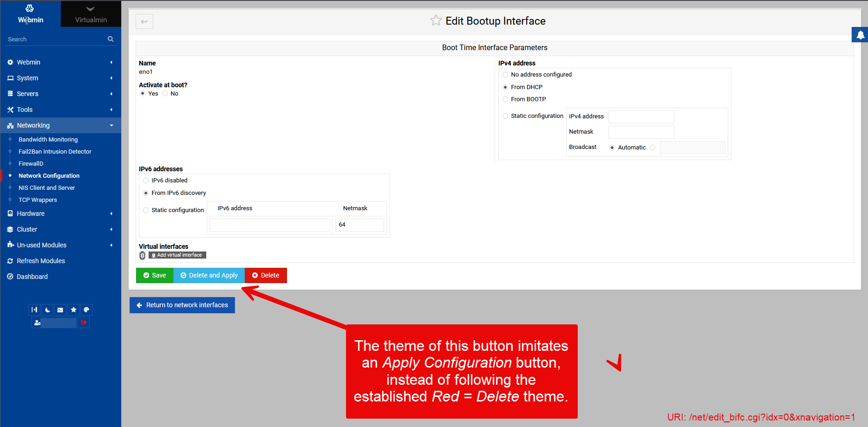Open favorites with the sidebar star icon

pyautogui.click(x=73, y=310)
